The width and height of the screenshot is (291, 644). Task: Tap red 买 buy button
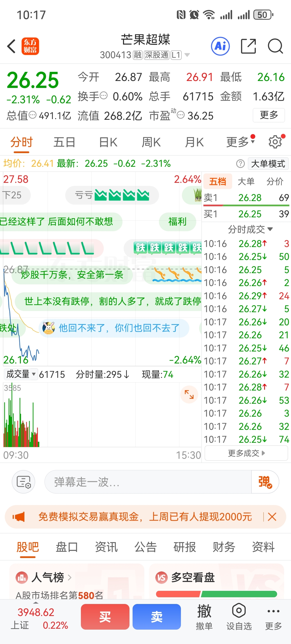click(x=105, y=616)
